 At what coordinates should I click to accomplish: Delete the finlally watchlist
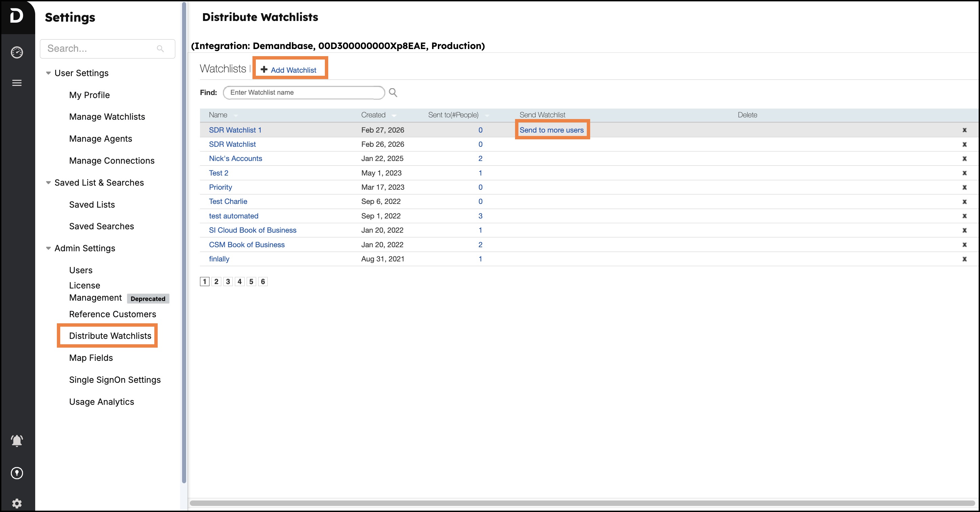[964, 259]
